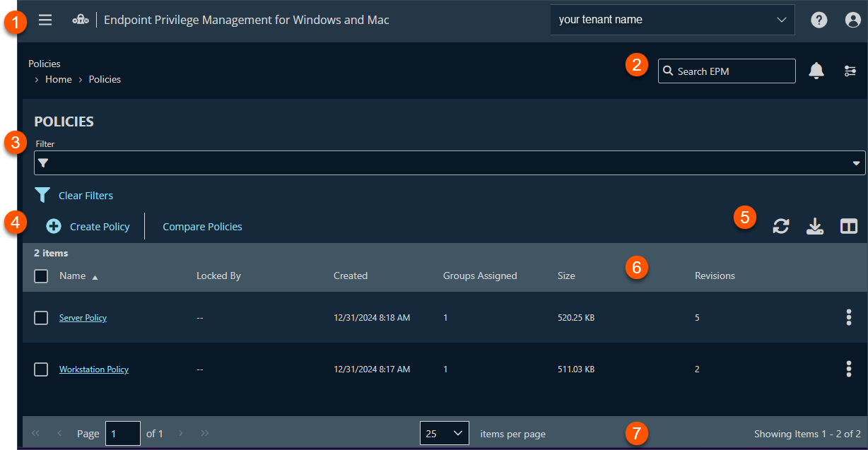868x450 pixels.
Task: Click Clear Filters link
Action: (86, 196)
